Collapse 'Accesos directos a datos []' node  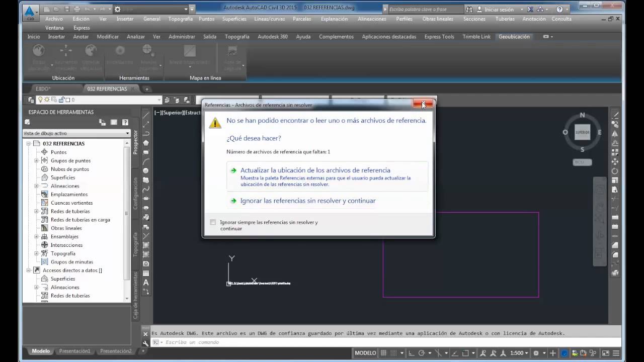29,270
